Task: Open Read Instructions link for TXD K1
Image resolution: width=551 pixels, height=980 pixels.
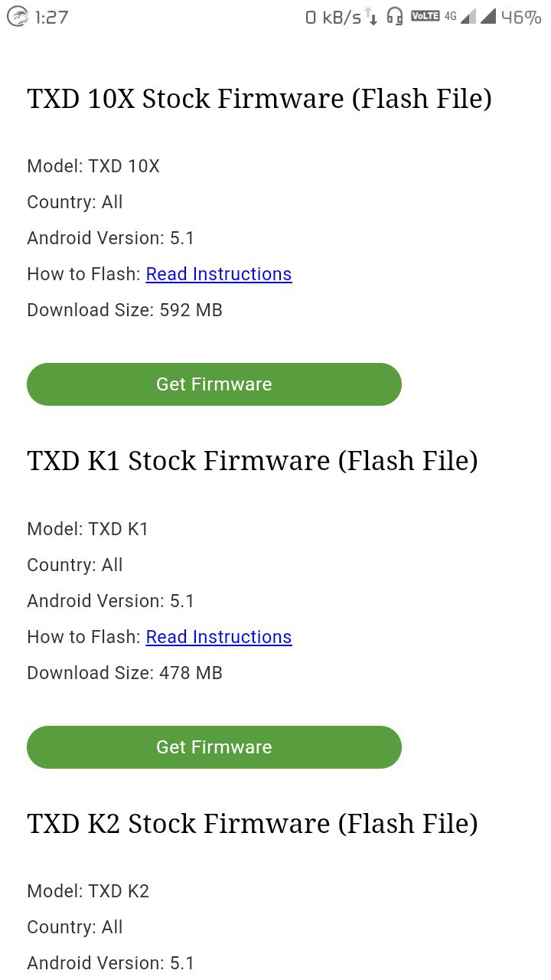Action: coord(219,637)
